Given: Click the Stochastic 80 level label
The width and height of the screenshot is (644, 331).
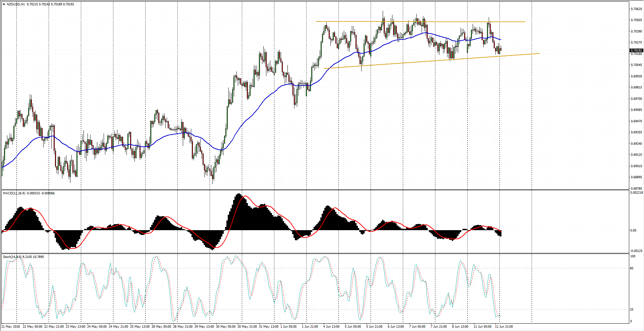Looking at the screenshot, I should (x=632, y=268).
